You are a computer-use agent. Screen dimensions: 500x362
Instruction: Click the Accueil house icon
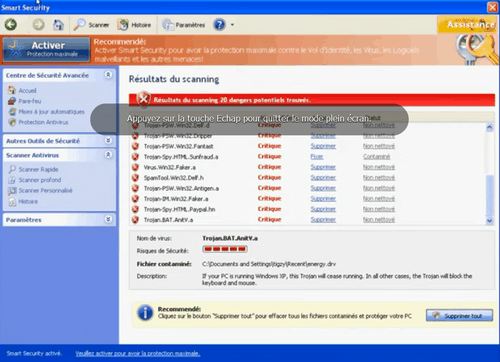(x=12, y=90)
